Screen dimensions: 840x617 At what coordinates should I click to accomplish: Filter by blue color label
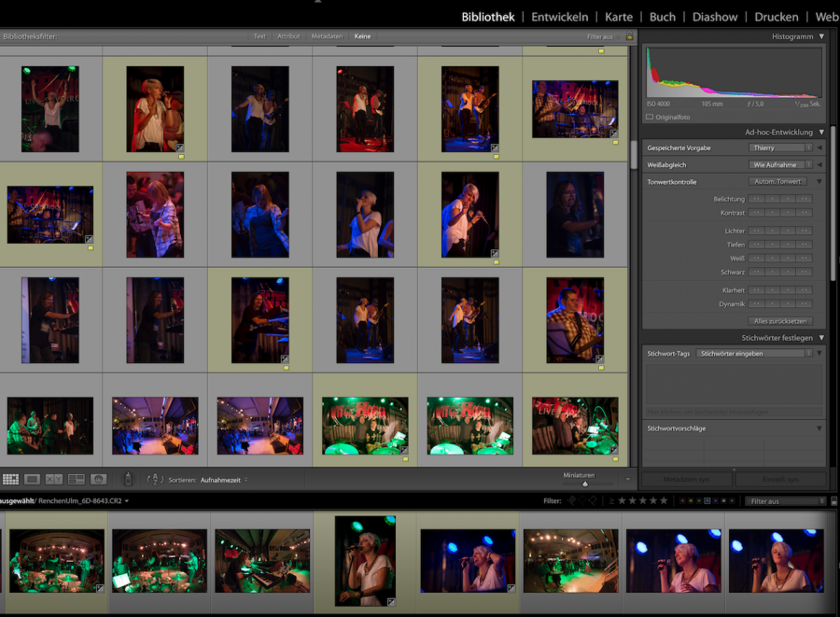(x=707, y=501)
